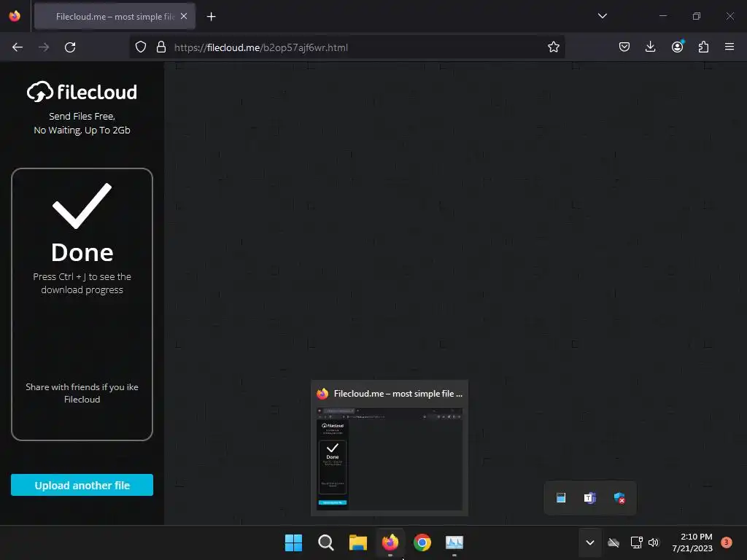Open the resource monitor taskbar app
Viewport: 747px width, 560px height.
pyautogui.click(x=454, y=542)
